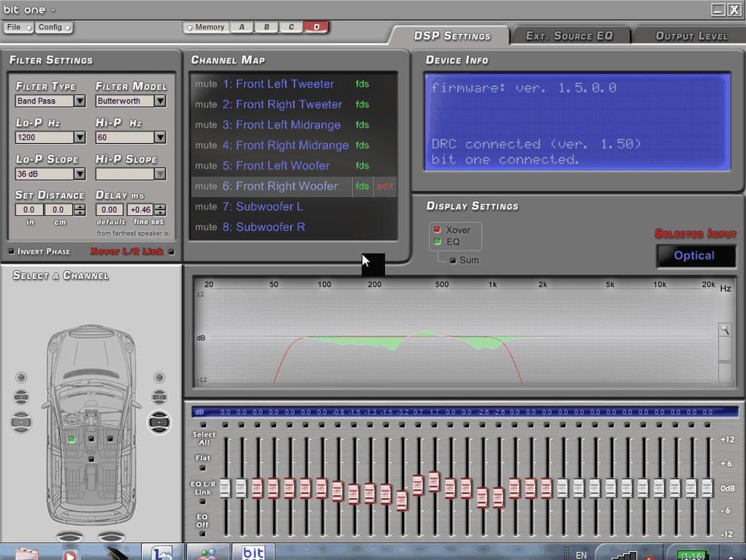Click the Set Distance stepper arrows
The width and height of the screenshot is (746, 560).
tap(80, 210)
